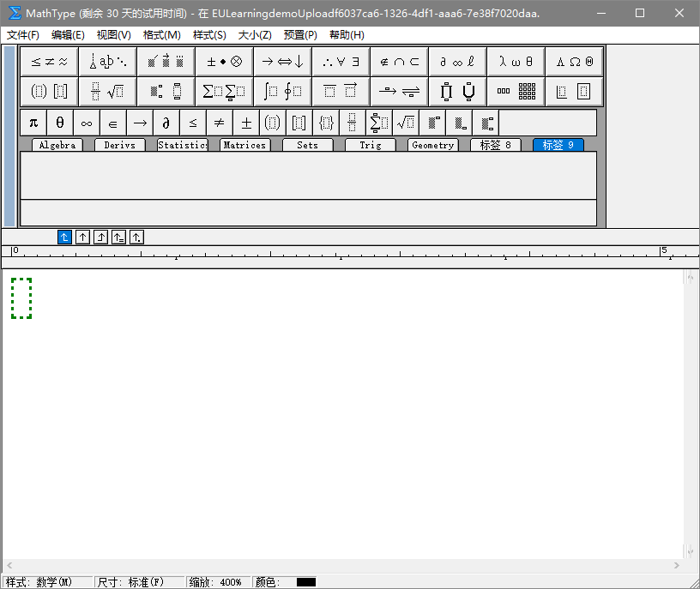The image size is (700, 589).
Task: Open the matrix templates palette
Action: (516, 92)
